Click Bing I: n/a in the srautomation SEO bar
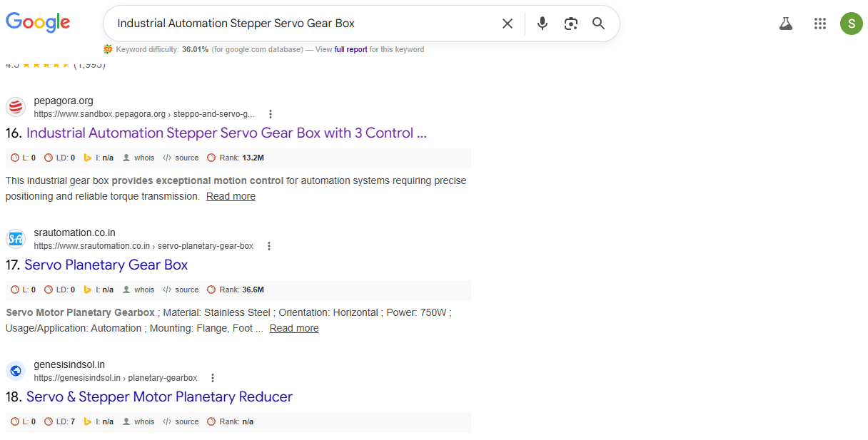 pyautogui.click(x=99, y=290)
